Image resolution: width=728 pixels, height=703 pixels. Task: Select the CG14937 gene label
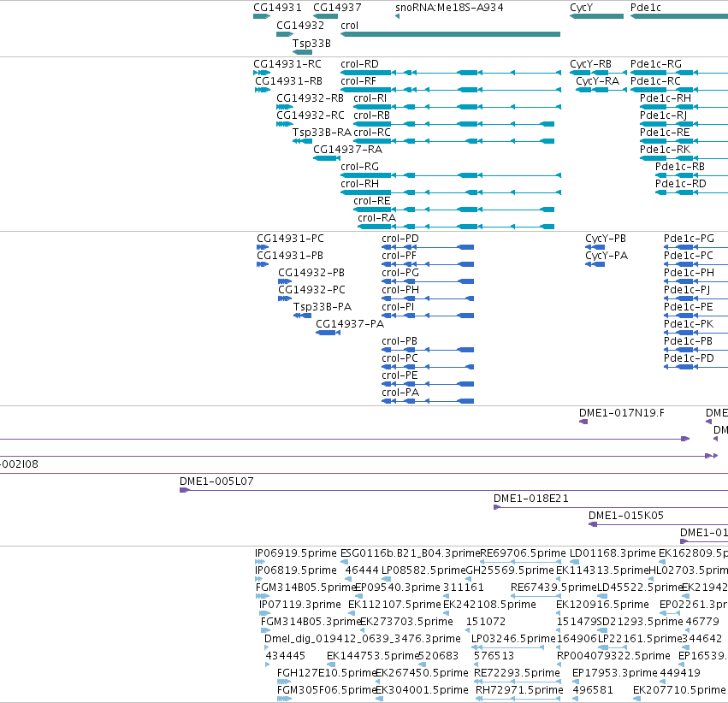point(337,8)
